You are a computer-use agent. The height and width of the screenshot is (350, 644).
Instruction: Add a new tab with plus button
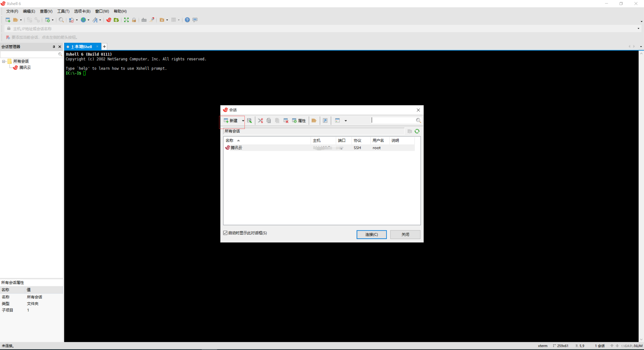[104, 47]
